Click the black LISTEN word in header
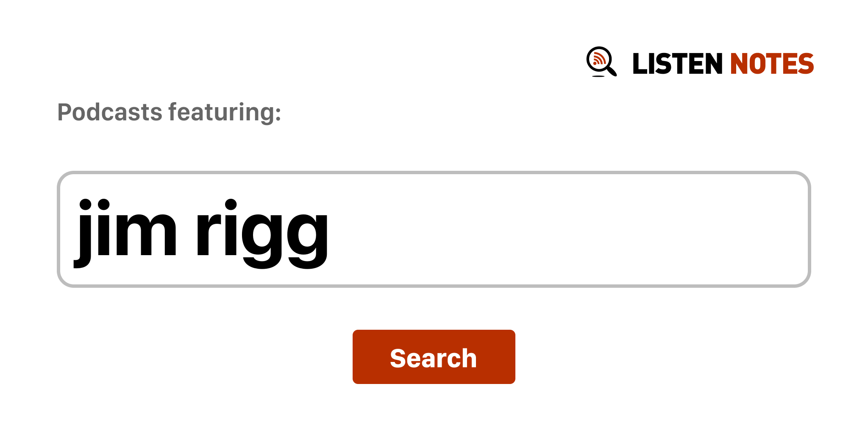This screenshot has width=868, height=434. click(677, 64)
